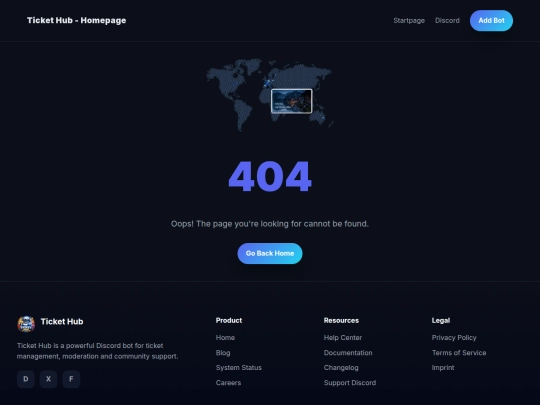Open the D social icon

click(x=26, y=379)
